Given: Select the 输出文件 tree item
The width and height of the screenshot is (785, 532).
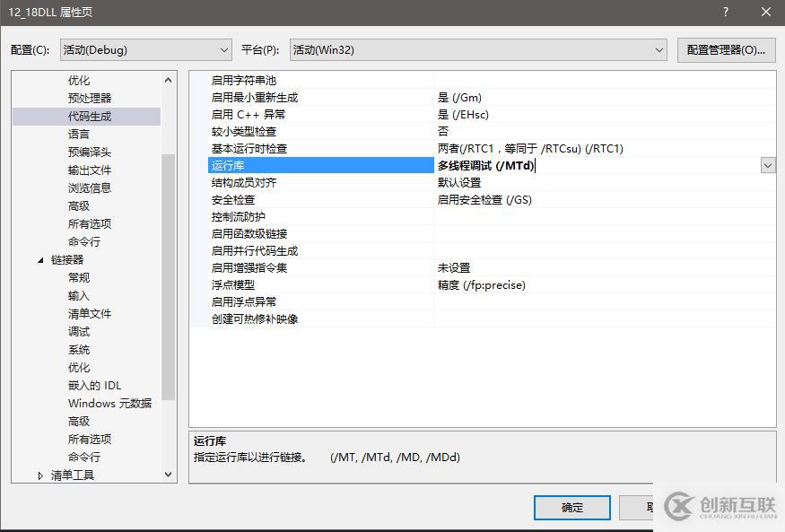Looking at the screenshot, I should (90, 170).
